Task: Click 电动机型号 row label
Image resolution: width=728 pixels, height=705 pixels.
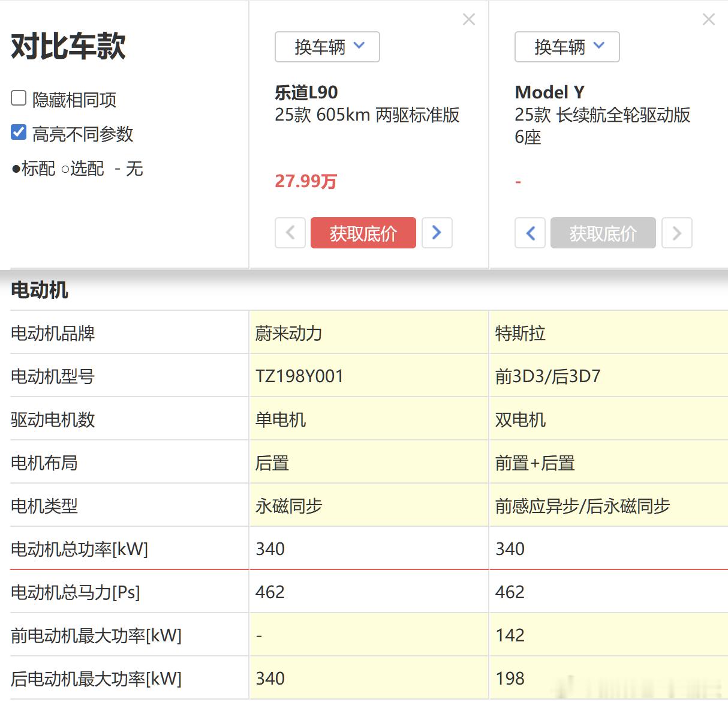Action: click(53, 376)
